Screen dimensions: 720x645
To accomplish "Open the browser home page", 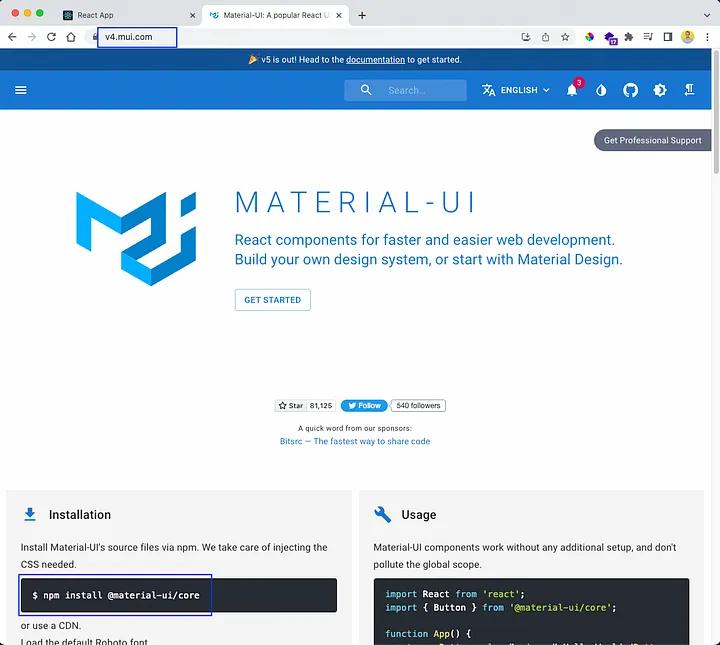I will click(x=71, y=37).
